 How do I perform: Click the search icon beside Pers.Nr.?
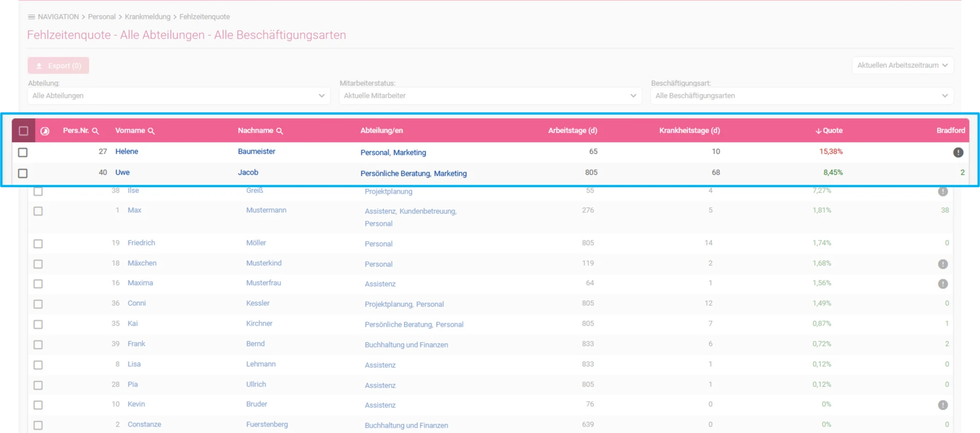point(95,131)
